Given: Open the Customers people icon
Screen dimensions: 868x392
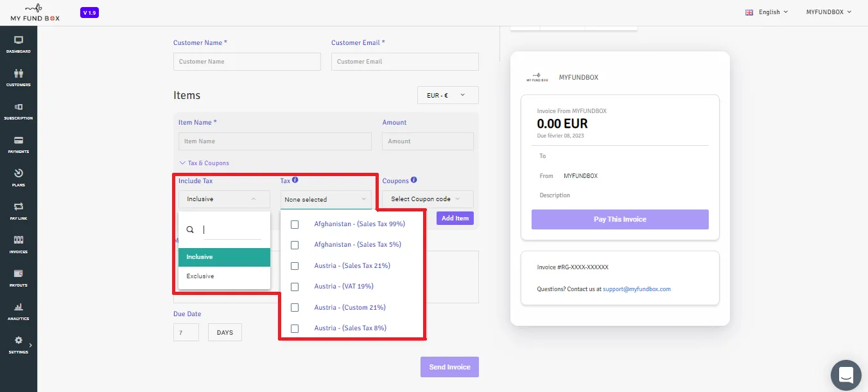Looking at the screenshot, I should pos(19,73).
